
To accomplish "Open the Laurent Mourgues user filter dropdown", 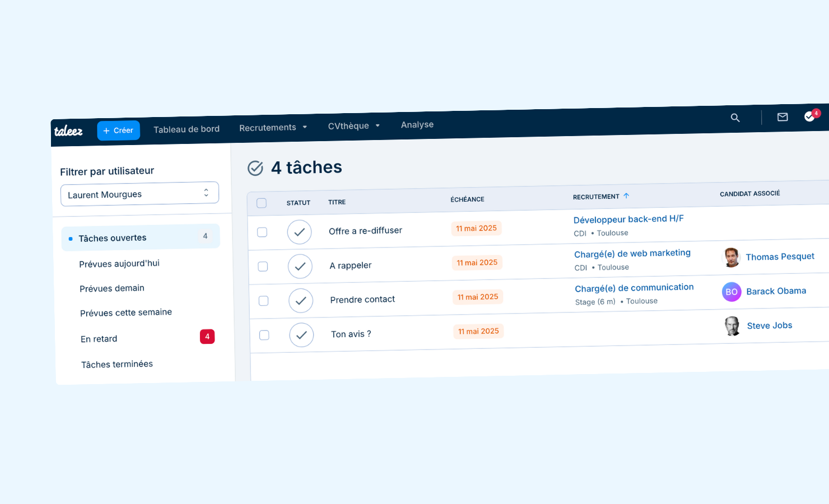I will click(x=139, y=194).
